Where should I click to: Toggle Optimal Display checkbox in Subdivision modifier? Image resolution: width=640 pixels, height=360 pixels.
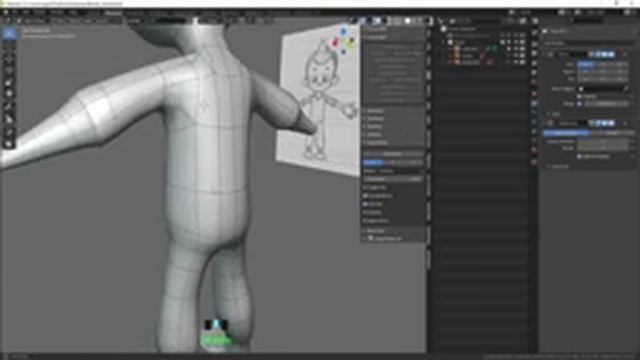point(579,156)
